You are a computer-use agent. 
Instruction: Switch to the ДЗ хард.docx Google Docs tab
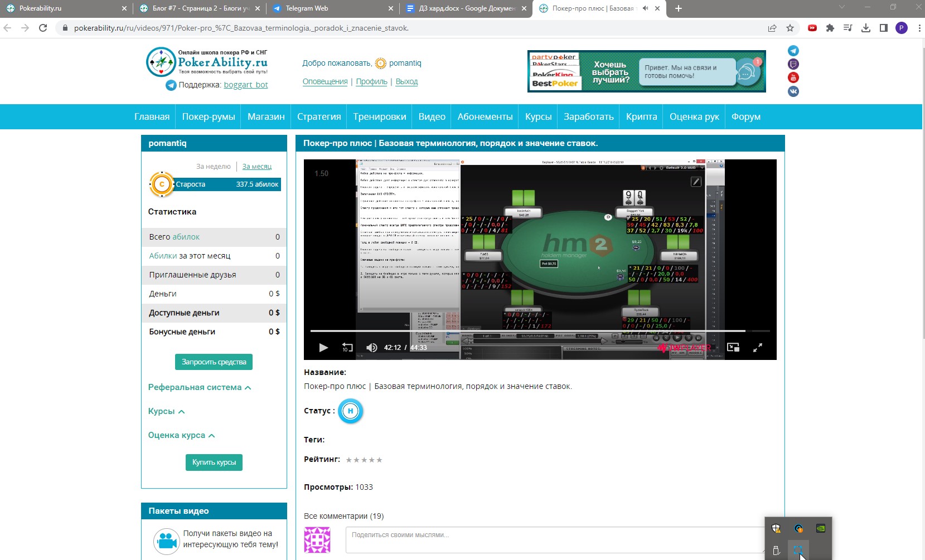[465, 8]
